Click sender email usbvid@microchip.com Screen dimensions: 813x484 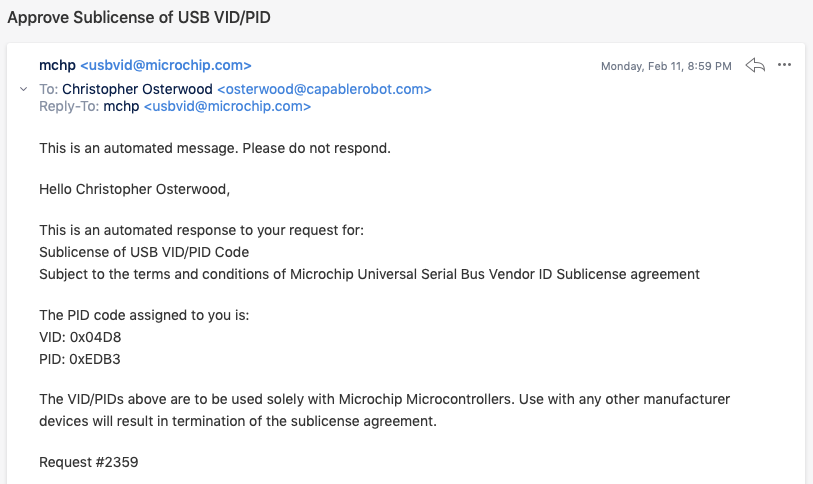[x=166, y=65]
